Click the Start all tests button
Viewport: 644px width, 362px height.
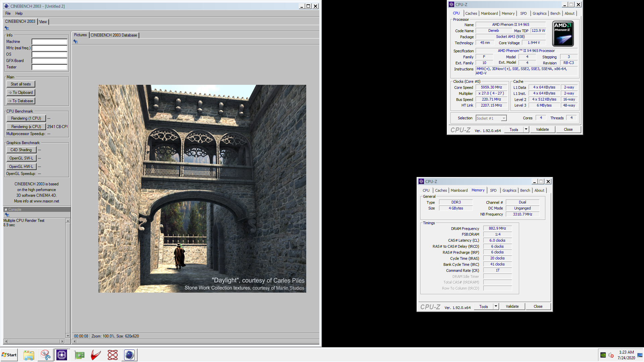pyautogui.click(x=21, y=84)
